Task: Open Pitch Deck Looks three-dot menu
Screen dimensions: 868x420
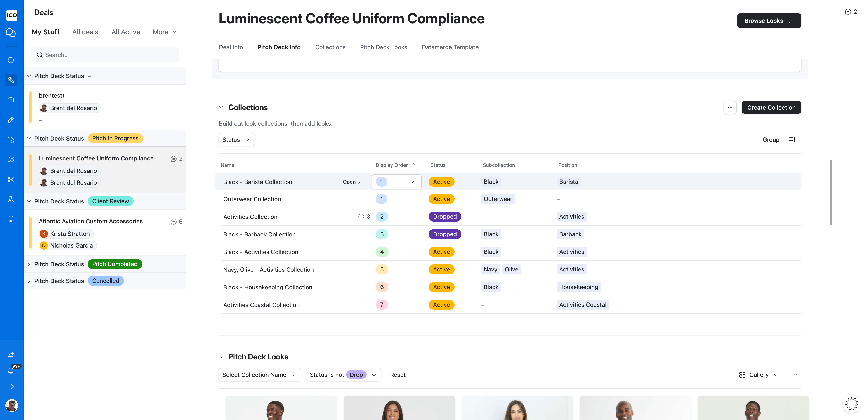Action: (x=795, y=375)
